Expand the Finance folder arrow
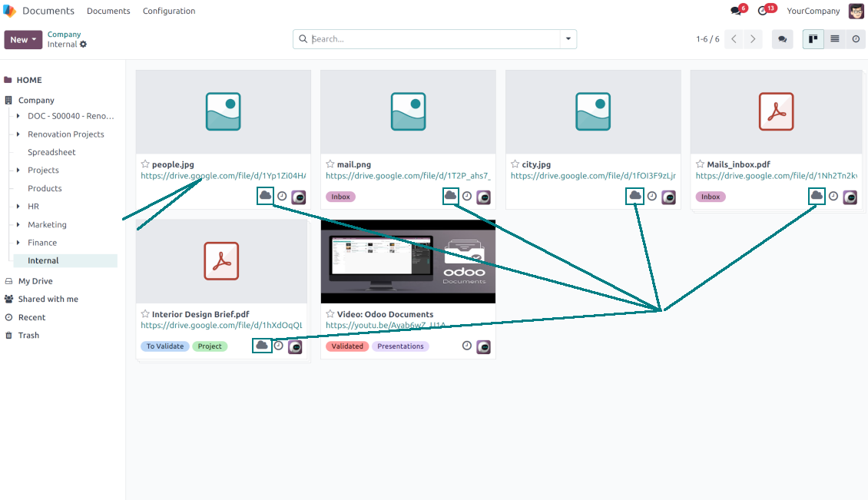 [18, 243]
